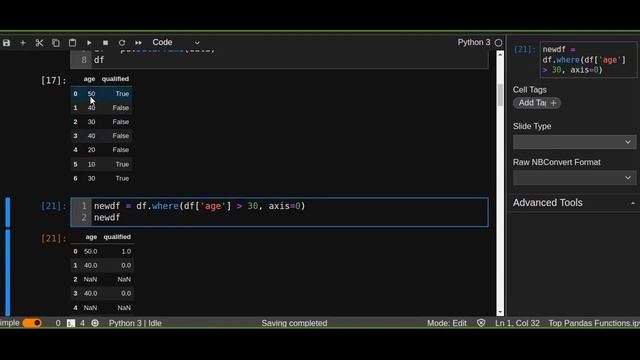Open the Slide Type dropdown
Viewport: 640px width, 360px height.
(x=574, y=142)
